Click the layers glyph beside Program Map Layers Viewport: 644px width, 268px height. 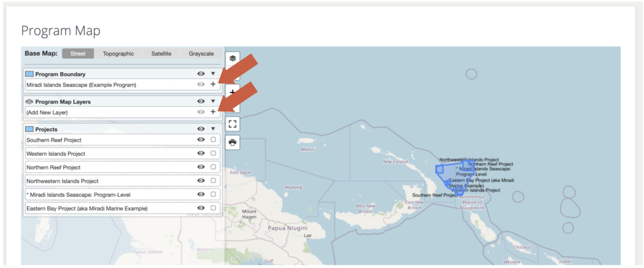point(29,102)
